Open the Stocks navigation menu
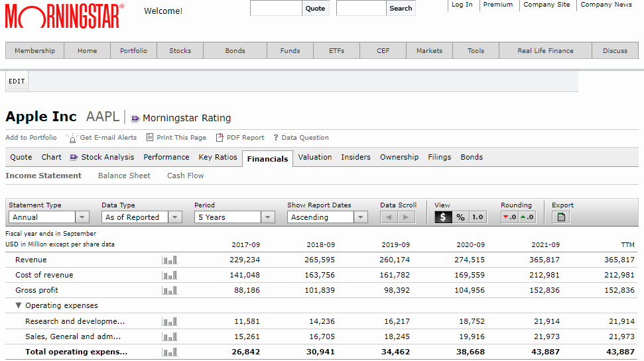Image resolution: width=644 pixels, height=361 pixels. (180, 50)
